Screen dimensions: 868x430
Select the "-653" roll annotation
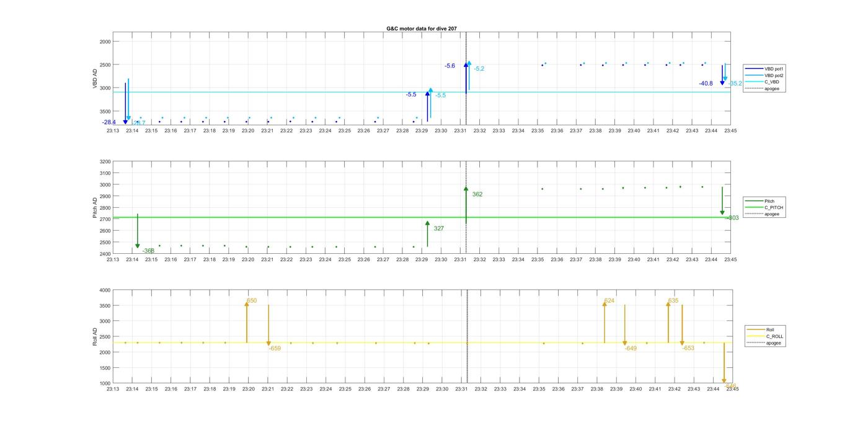[x=688, y=348]
